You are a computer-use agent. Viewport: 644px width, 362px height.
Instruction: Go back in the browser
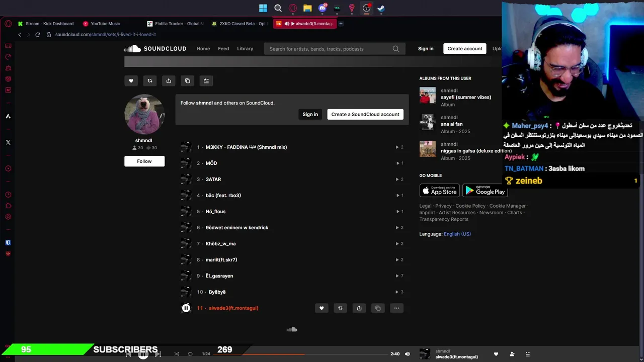point(20,35)
